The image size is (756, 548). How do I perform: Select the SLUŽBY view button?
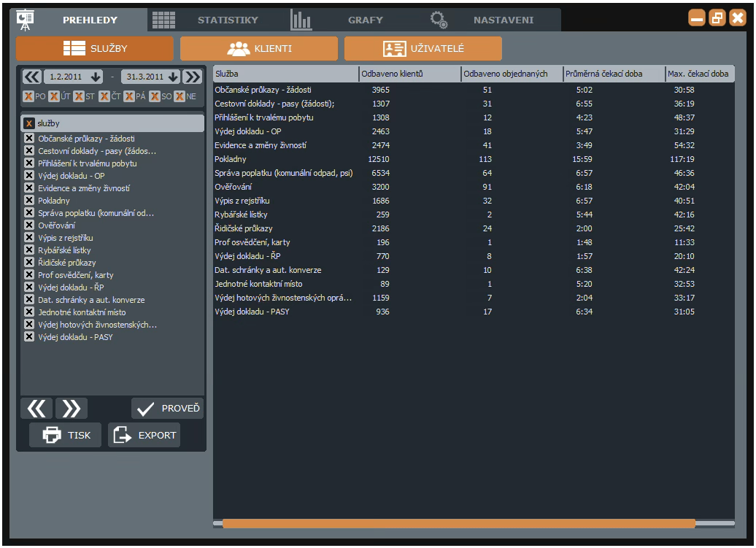(95, 48)
